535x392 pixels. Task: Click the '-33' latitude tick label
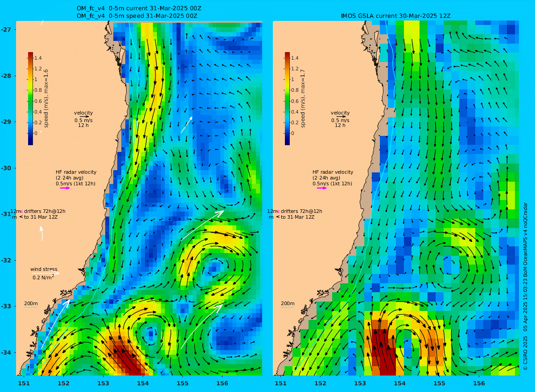click(x=6, y=306)
